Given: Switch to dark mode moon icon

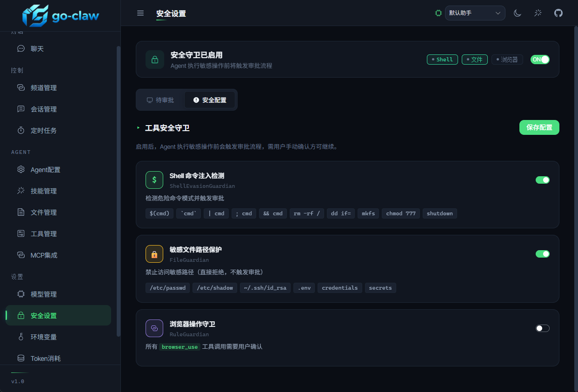Looking at the screenshot, I should (518, 13).
